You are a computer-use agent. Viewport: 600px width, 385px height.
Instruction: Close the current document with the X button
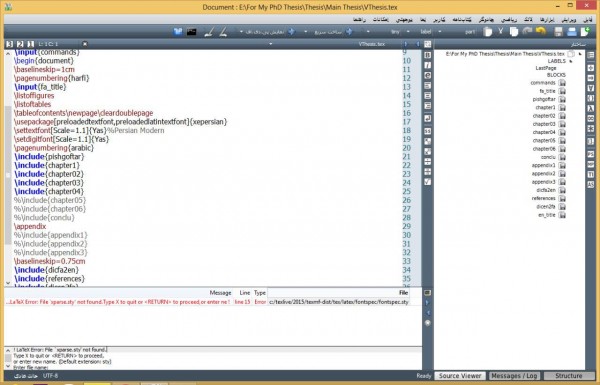pyautogui.click(x=85, y=44)
